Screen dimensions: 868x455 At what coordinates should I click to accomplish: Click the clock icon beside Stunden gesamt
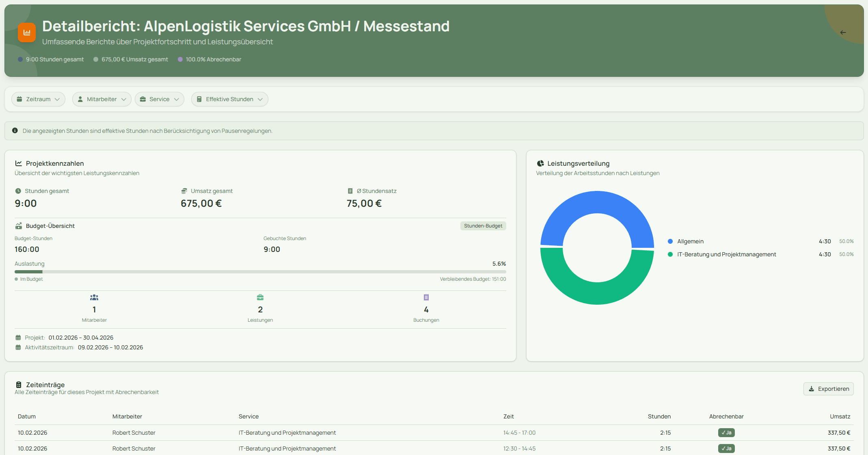(18, 191)
